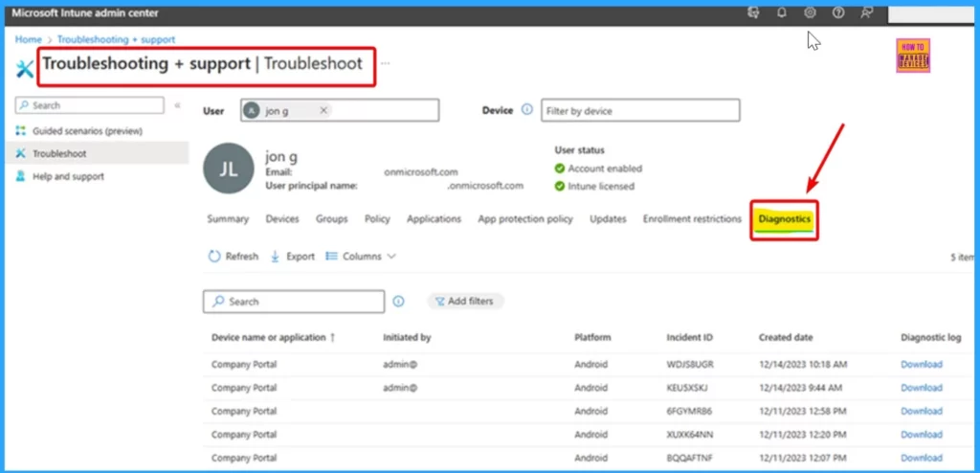
Task: Click incident ID XUXK64NN cell
Action: (x=691, y=434)
